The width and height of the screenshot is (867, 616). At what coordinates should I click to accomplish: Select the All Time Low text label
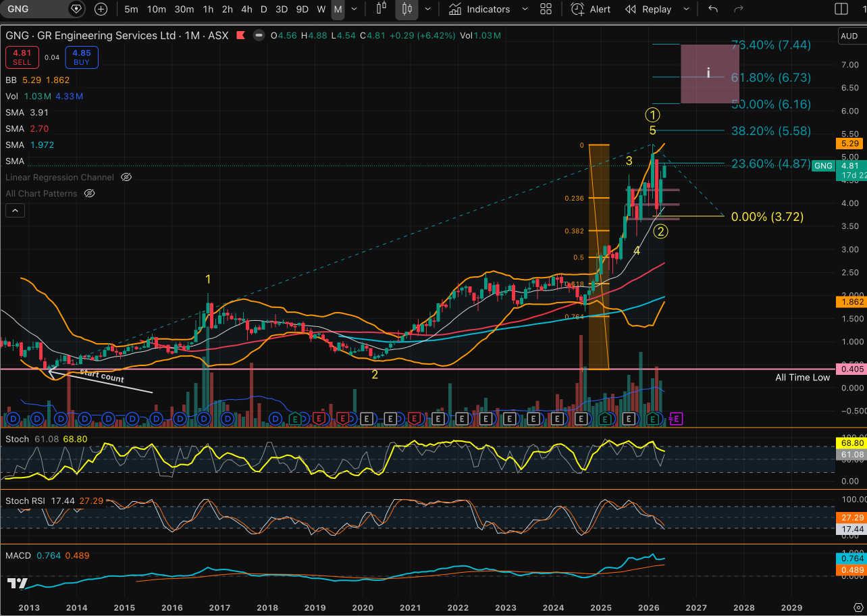(802, 378)
